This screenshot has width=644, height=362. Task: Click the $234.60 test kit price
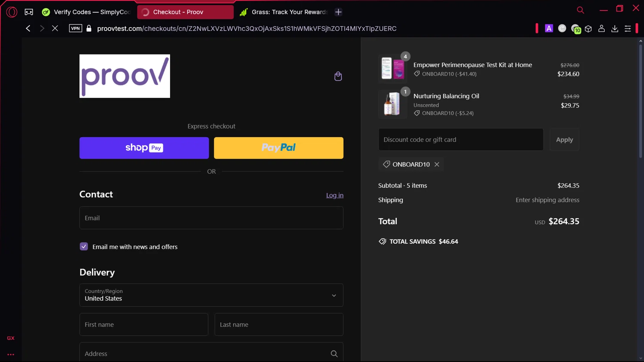tap(568, 74)
